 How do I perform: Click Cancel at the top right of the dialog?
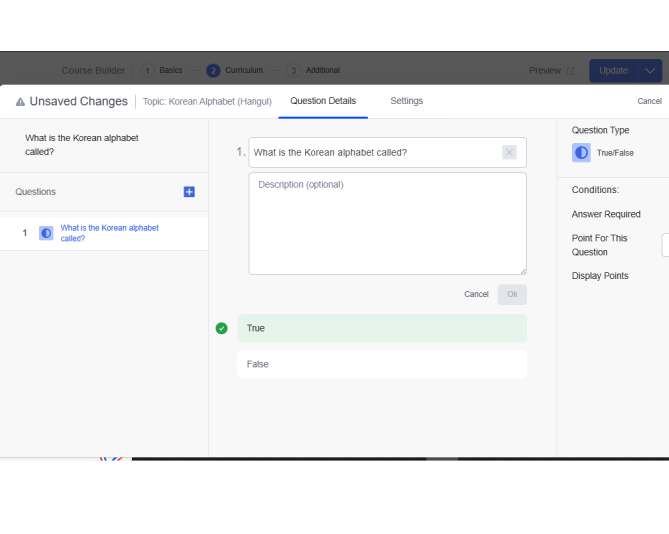tap(649, 101)
